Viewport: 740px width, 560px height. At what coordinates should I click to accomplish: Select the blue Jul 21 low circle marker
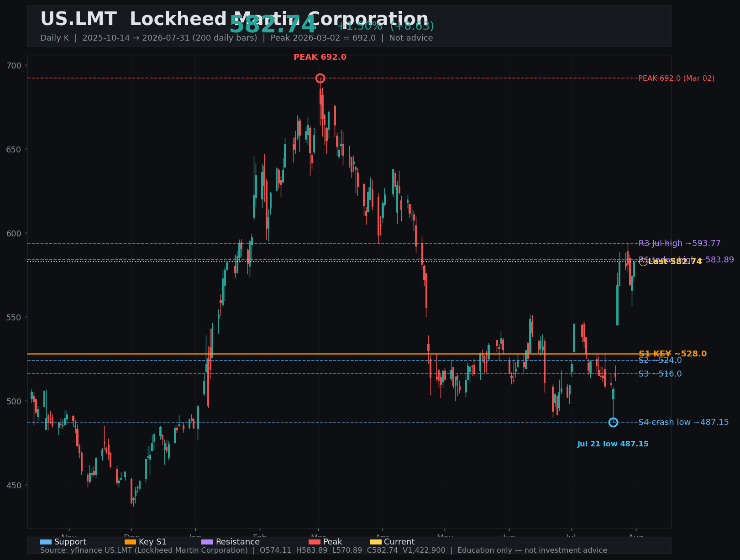point(613,423)
